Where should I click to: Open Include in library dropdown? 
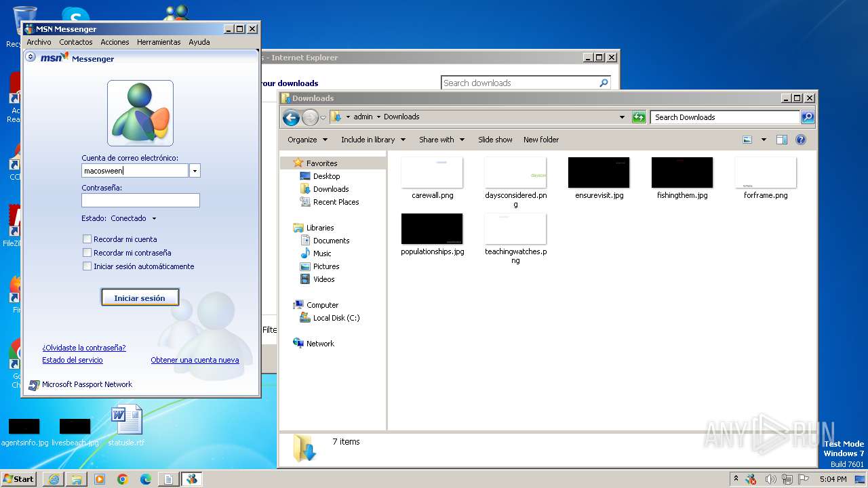click(373, 140)
